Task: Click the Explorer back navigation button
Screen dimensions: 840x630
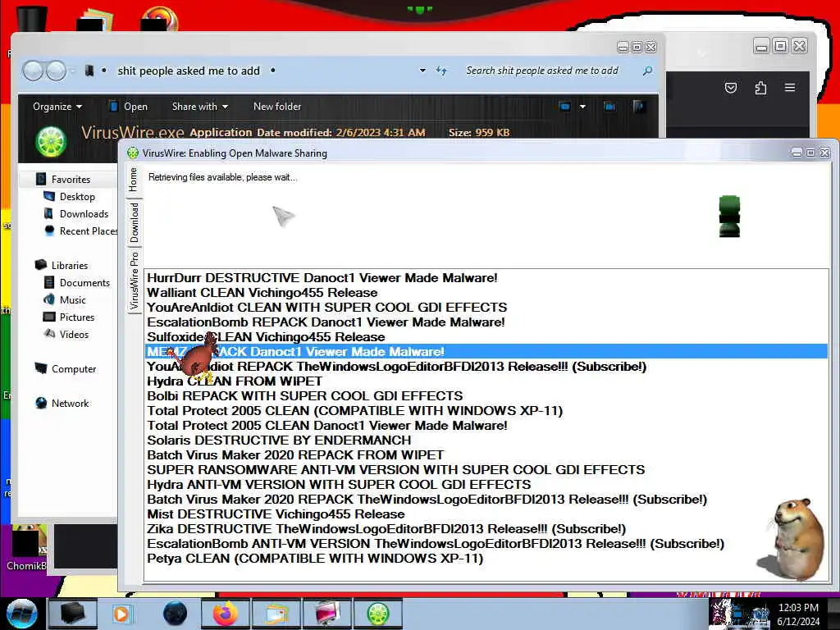Action: pyautogui.click(x=33, y=71)
